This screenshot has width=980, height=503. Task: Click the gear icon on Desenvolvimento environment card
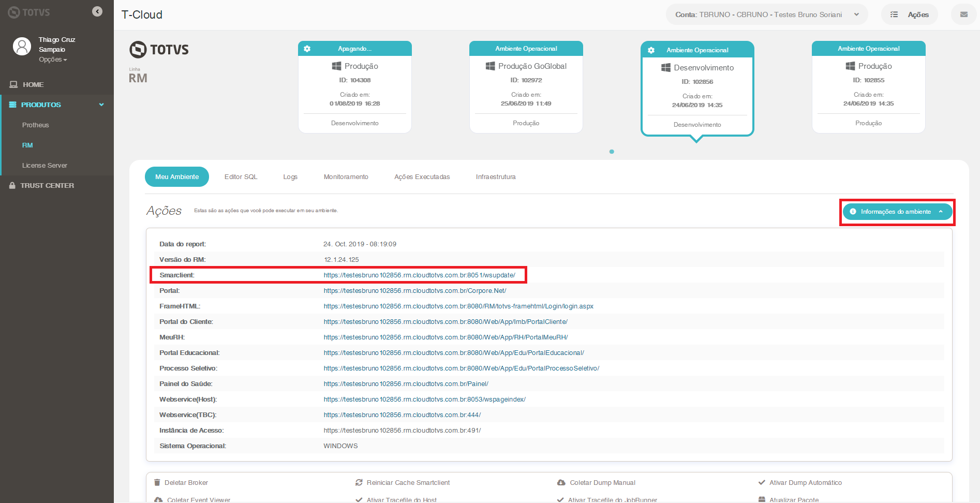coord(650,50)
